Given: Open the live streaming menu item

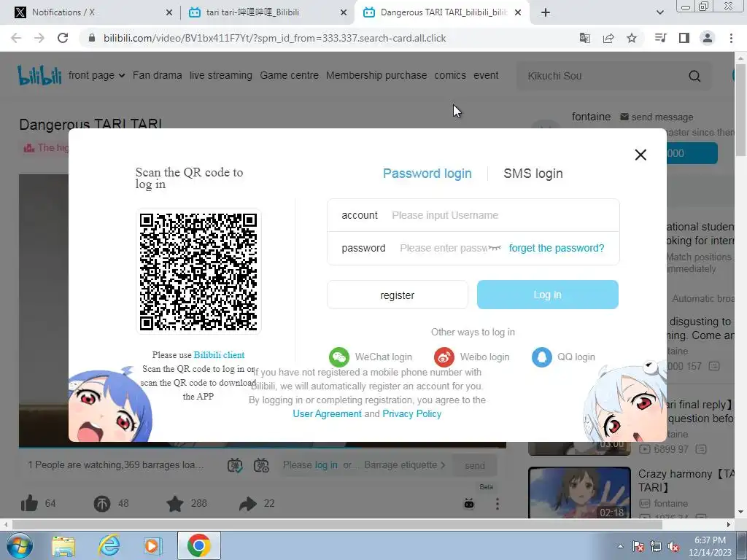Looking at the screenshot, I should (x=220, y=75).
